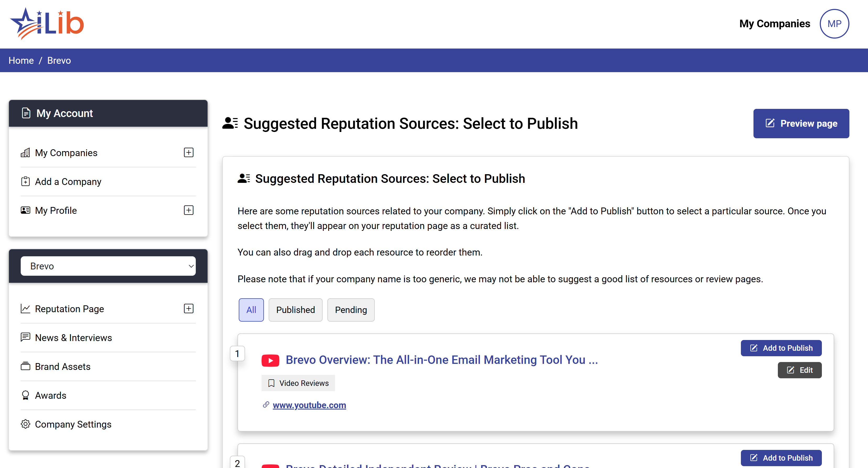Viewport: 868px width, 468px height.
Task: Click the Awards ribbon icon
Action: [26, 395]
